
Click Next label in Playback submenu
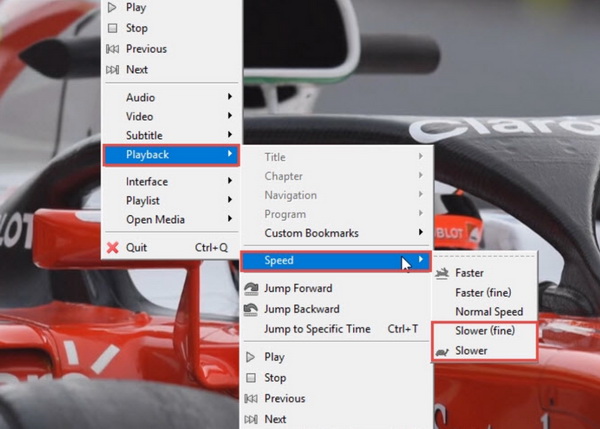coord(275,419)
